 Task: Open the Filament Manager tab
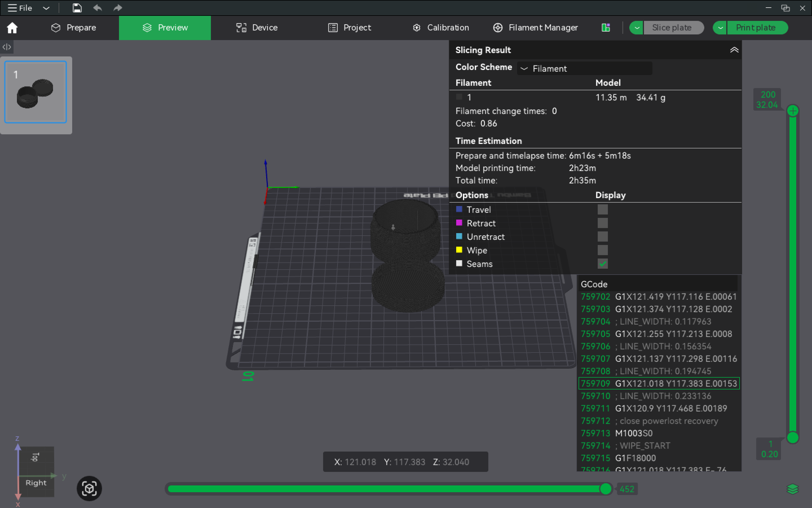(535, 28)
